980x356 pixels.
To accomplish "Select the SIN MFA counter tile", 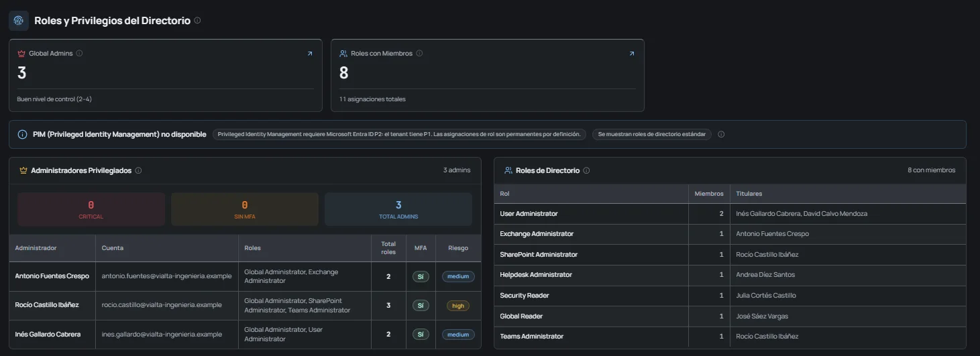I will (x=245, y=209).
